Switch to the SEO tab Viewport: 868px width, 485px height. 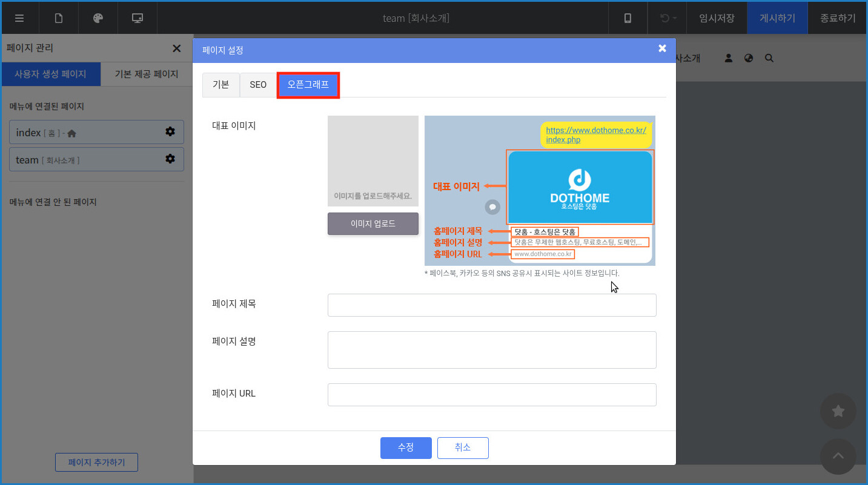pos(258,85)
